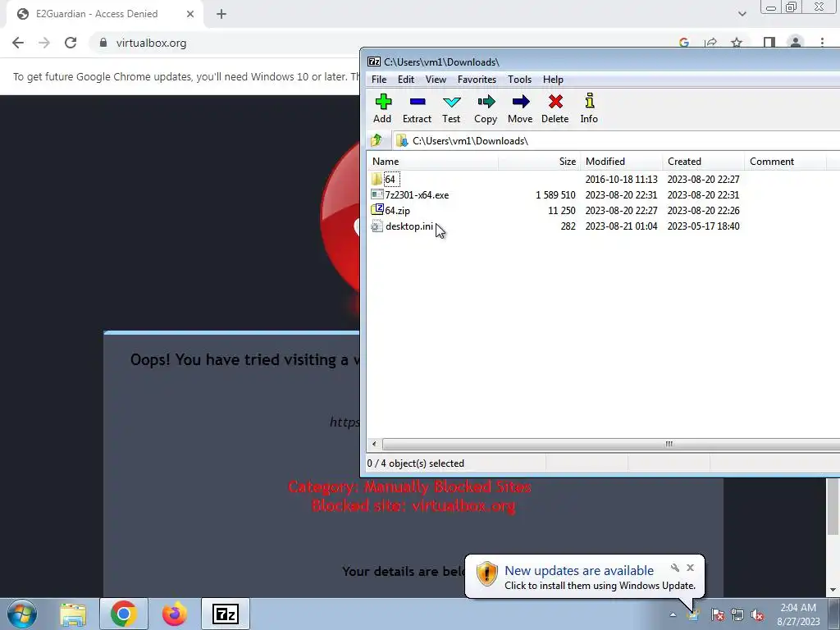Click the muted volume tray icon

pyautogui.click(x=757, y=614)
